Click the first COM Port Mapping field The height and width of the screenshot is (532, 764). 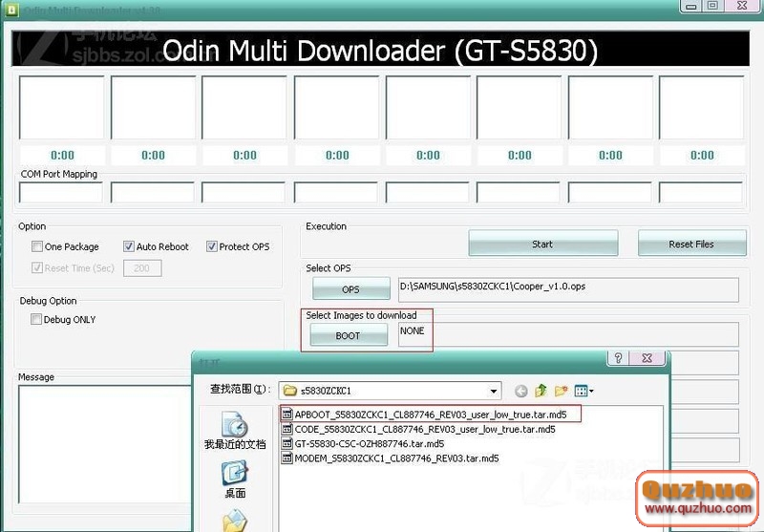tap(60, 192)
